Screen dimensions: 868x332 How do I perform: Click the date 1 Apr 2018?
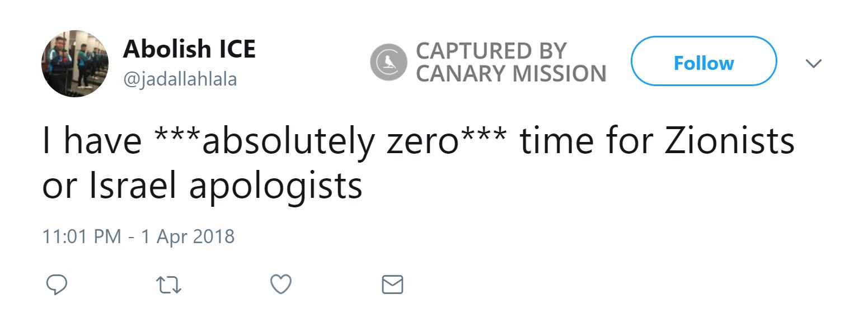coord(187,236)
